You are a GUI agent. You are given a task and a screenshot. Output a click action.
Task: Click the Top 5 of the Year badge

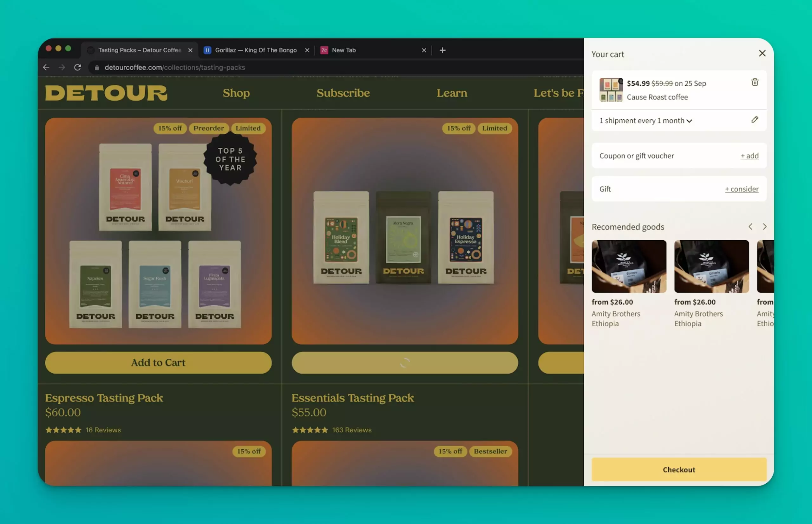click(x=230, y=159)
